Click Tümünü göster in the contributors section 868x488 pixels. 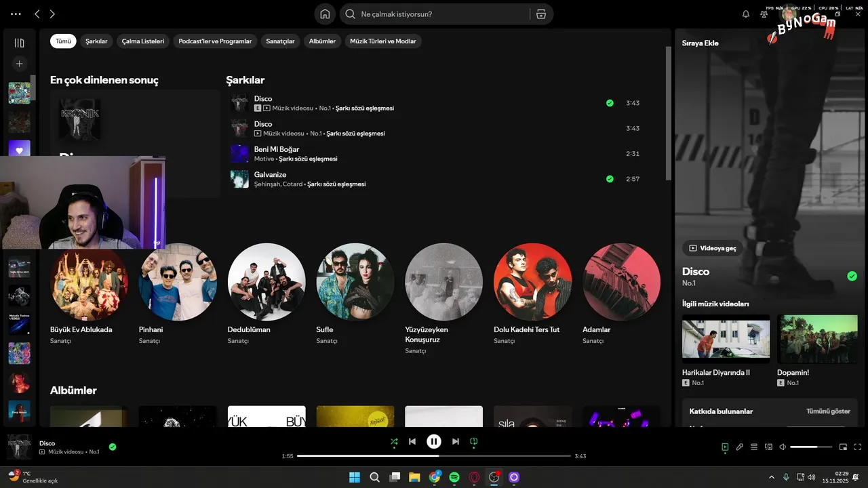(828, 411)
